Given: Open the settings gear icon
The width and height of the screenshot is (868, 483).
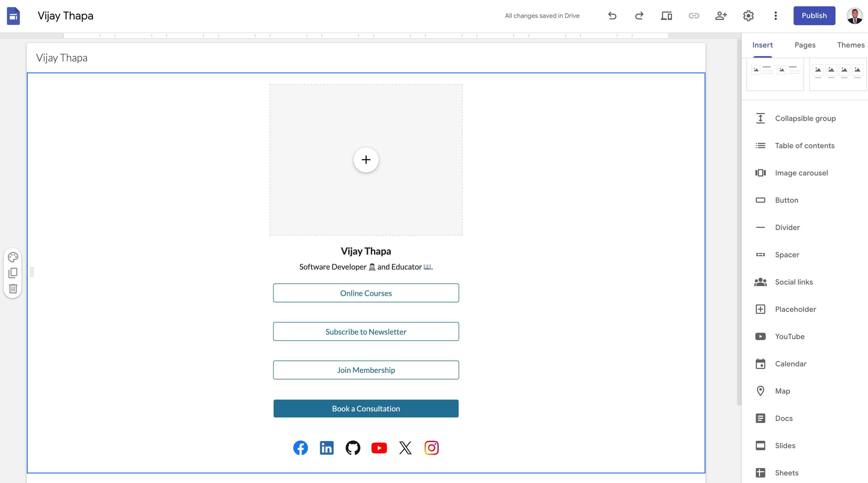Looking at the screenshot, I should [x=748, y=16].
